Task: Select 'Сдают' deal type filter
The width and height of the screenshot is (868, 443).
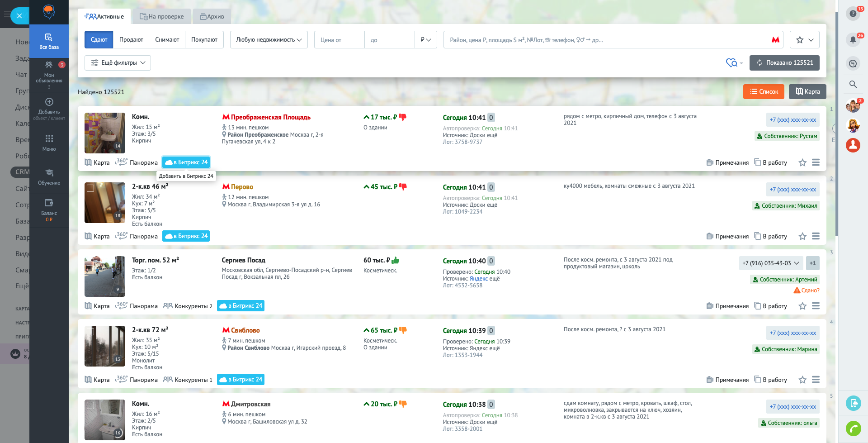Action: [x=99, y=40]
